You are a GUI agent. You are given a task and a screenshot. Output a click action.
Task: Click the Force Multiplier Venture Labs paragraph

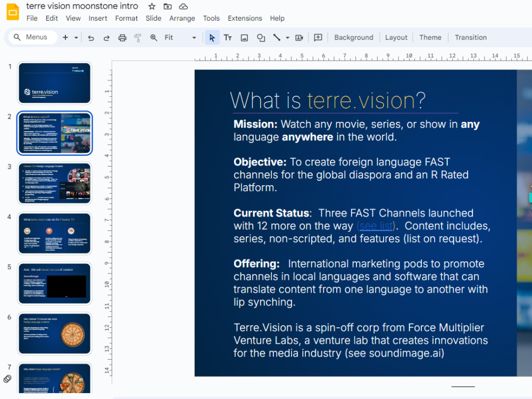[x=360, y=340]
